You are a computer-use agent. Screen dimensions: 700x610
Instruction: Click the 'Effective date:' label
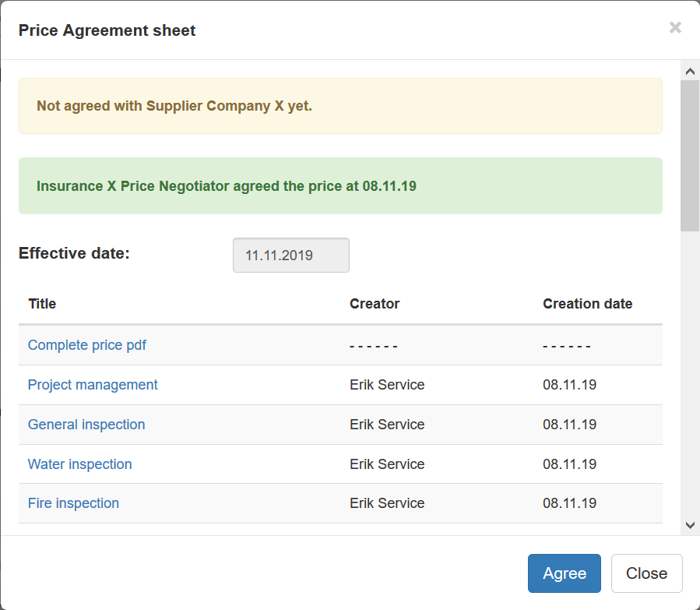coord(74,253)
